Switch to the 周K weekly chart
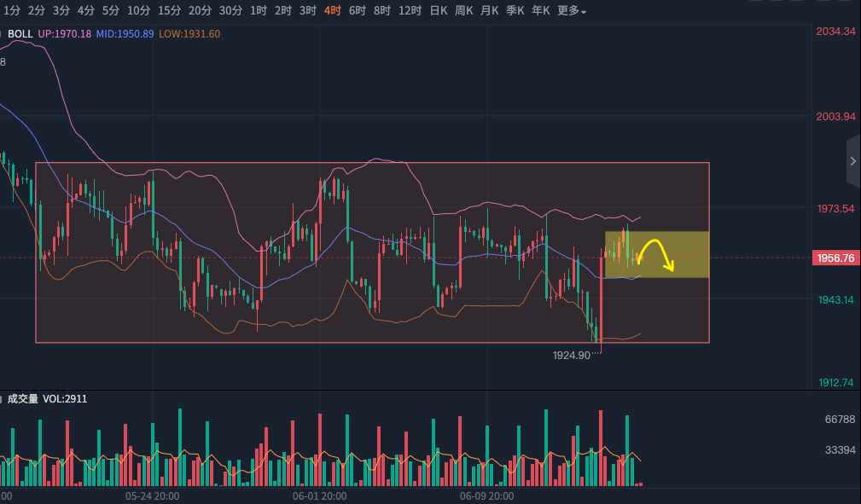This screenshot has width=861, height=504. click(464, 11)
